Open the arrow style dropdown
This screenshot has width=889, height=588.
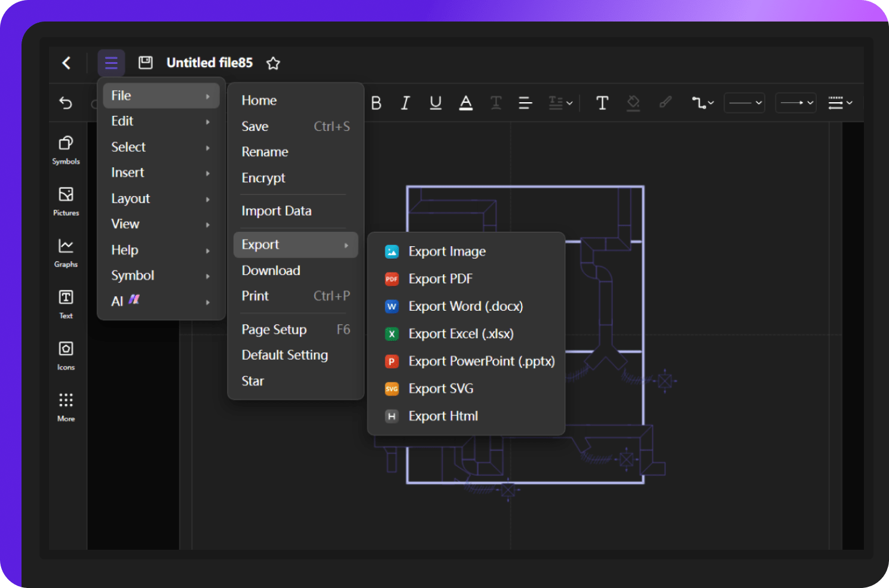click(x=795, y=102)
